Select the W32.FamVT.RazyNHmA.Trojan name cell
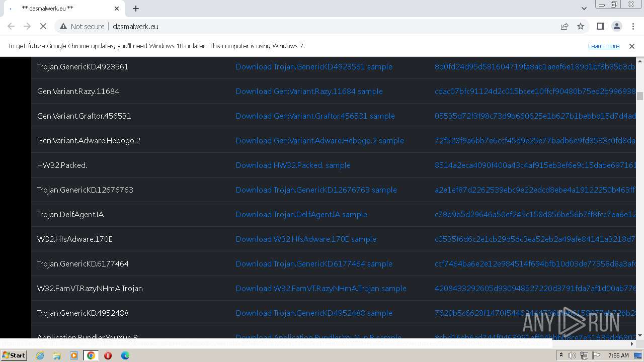 pyautogui.click(x=90, y=288)
